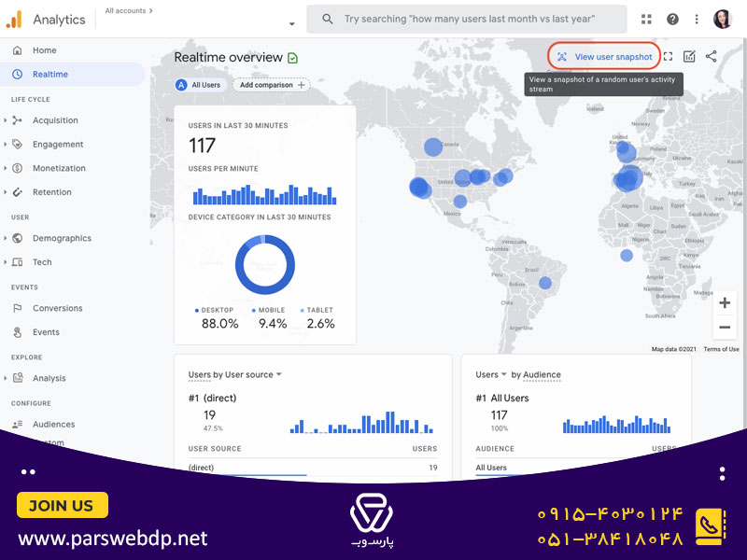Click the Demographics globe icon
This screenshot has height=560, width=747.
18,238
